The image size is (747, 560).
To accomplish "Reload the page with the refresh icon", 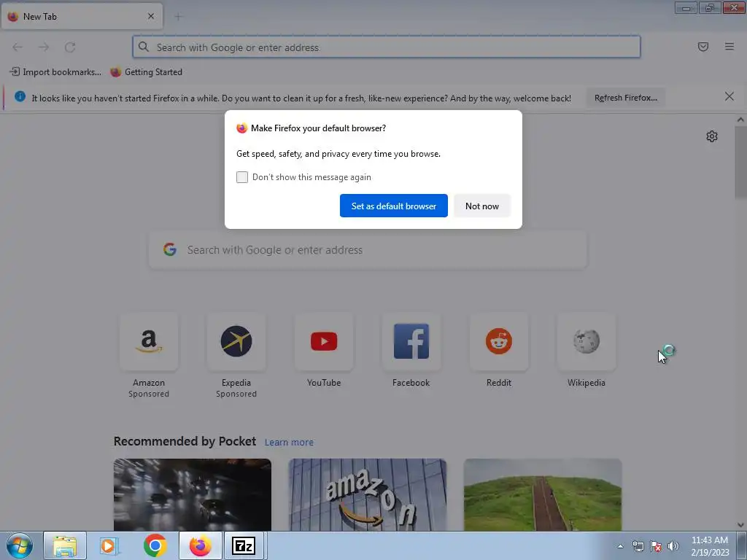I will [70, 47].
